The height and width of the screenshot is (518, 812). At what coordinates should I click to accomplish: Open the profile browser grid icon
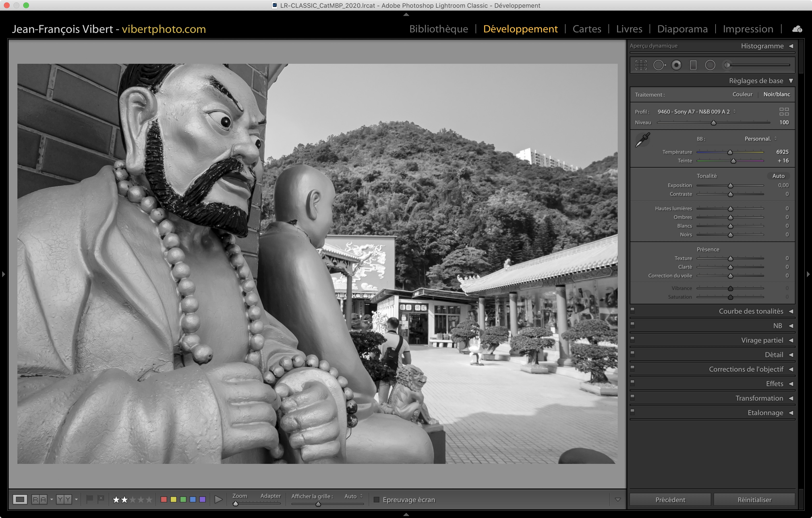pos(784,112)
